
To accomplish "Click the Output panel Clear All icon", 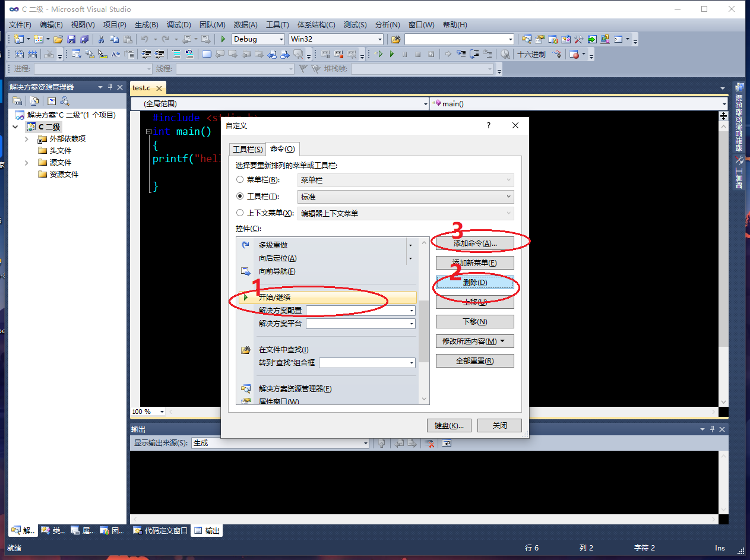I will 430,443.
